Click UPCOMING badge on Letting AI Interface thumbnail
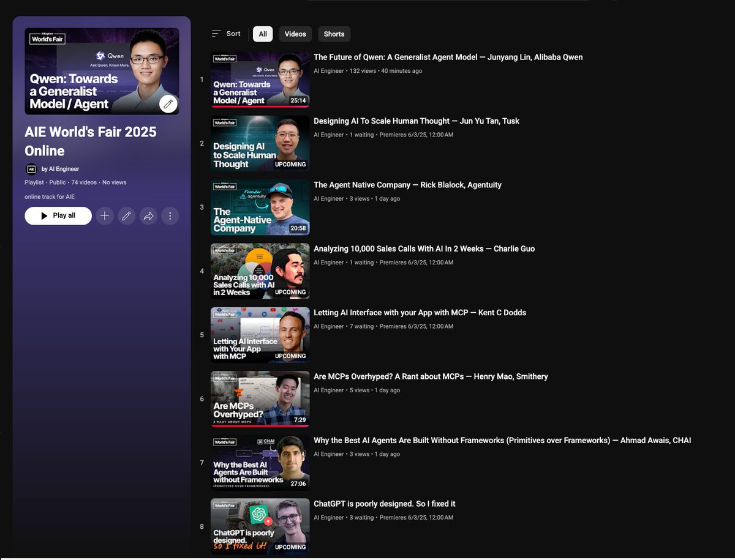 point(290,356)
